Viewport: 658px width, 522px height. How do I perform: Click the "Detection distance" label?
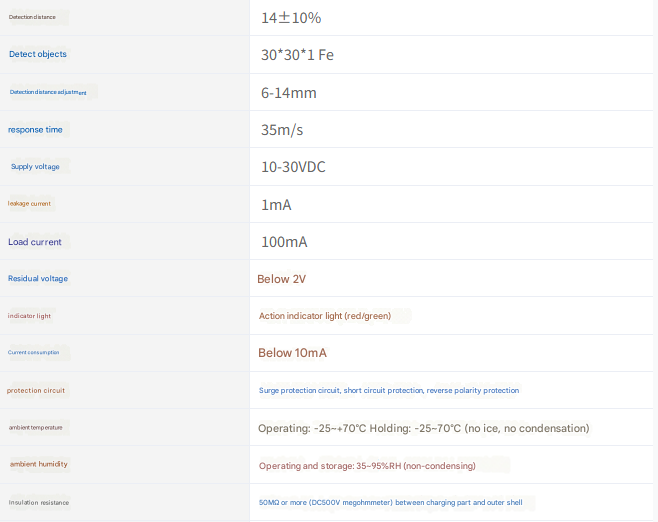pyautogui.click(x=33, y=18)
